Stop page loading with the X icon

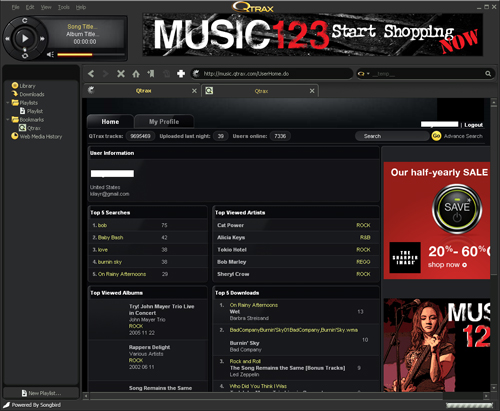click(x=121, y=74)
